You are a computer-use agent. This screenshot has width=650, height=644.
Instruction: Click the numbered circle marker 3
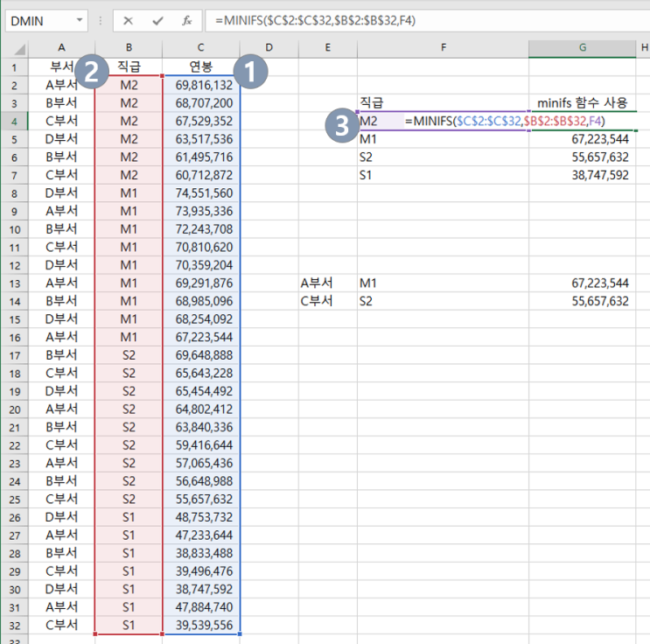click(x=339, y=124)
